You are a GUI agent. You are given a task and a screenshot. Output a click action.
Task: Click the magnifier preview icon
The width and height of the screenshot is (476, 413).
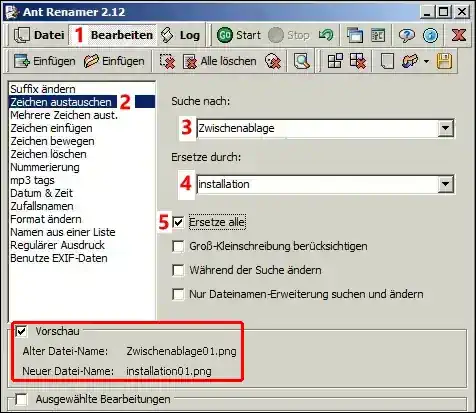click(x=302, y=61)
